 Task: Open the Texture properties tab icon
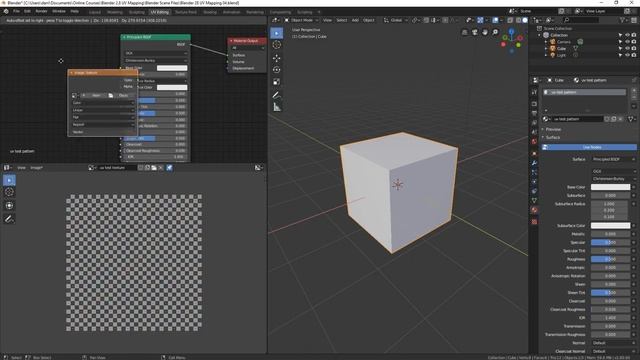534,222
